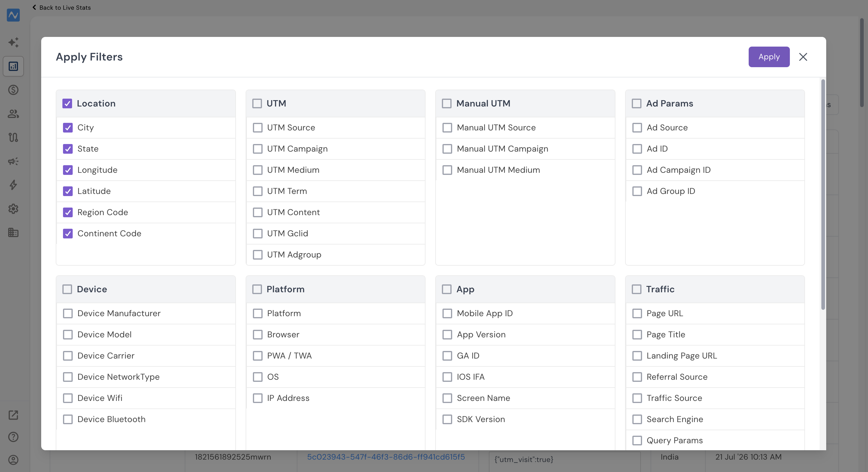Viewport: 868px width, 472px height.
Task: Tick the Page URL checkbox
Action: [x=637, y=313]
